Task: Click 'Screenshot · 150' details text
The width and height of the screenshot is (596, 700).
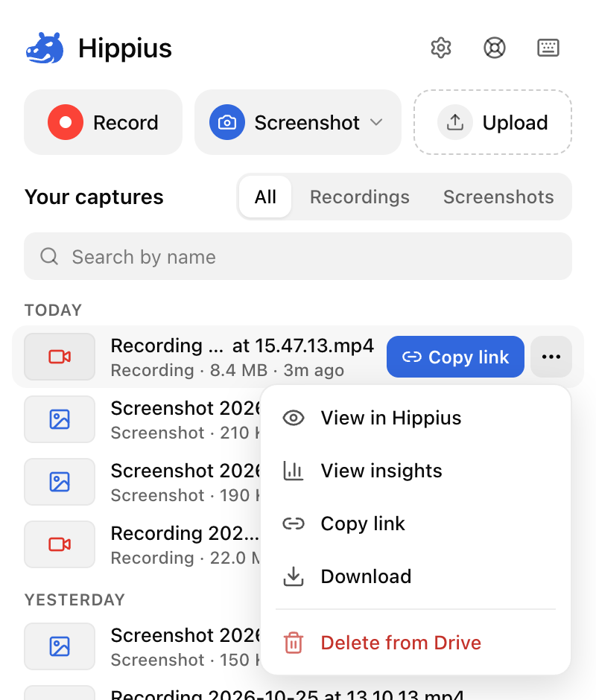Action: (186, 660)
